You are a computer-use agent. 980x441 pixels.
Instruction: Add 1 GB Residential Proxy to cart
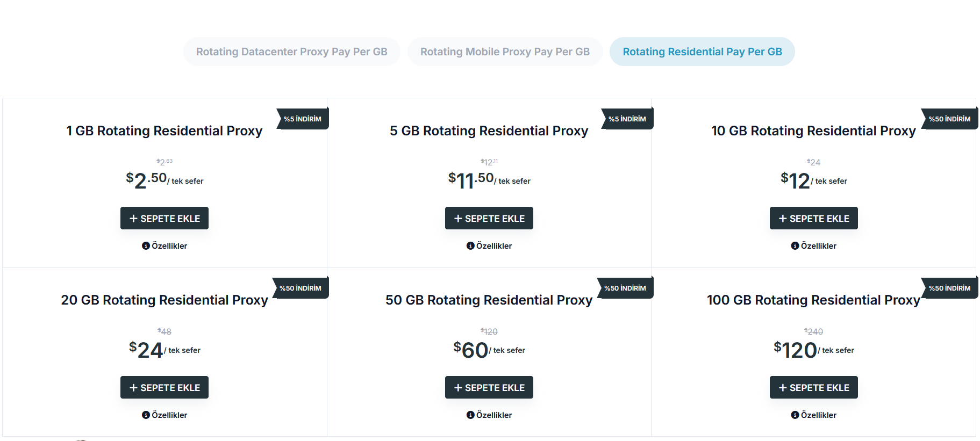point(164,218)
